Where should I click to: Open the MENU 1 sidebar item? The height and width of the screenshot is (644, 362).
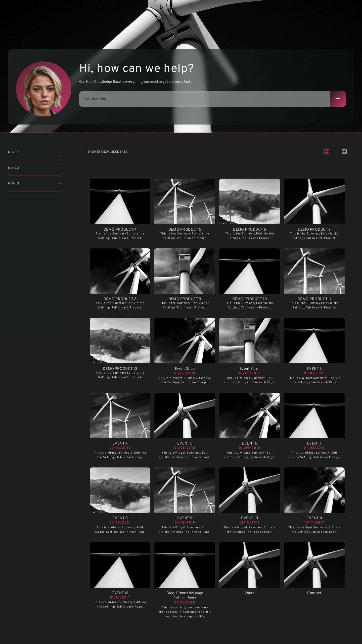pyautogui.click(x=13, y=152)
